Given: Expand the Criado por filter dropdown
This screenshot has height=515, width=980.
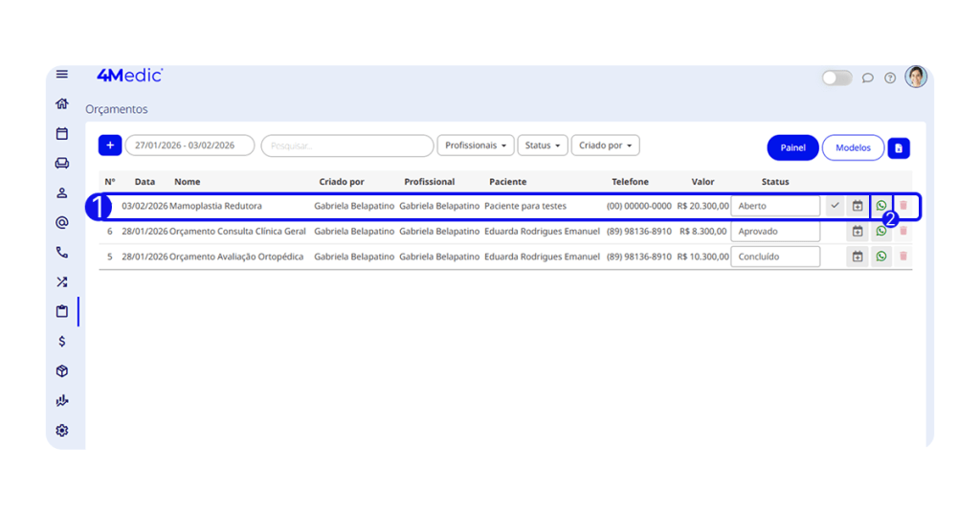Looking at the screenshot, I should (605, 146).
